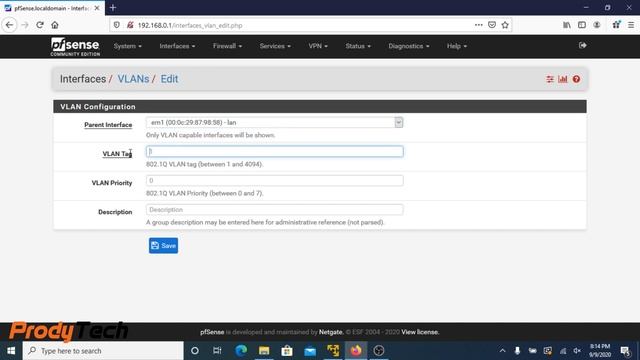Open the Status menu
640x360 pixels.
pos(358,46)
